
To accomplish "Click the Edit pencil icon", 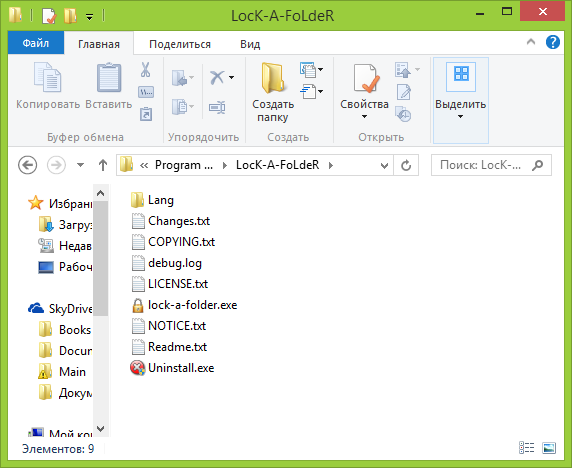I will point(404,92).
